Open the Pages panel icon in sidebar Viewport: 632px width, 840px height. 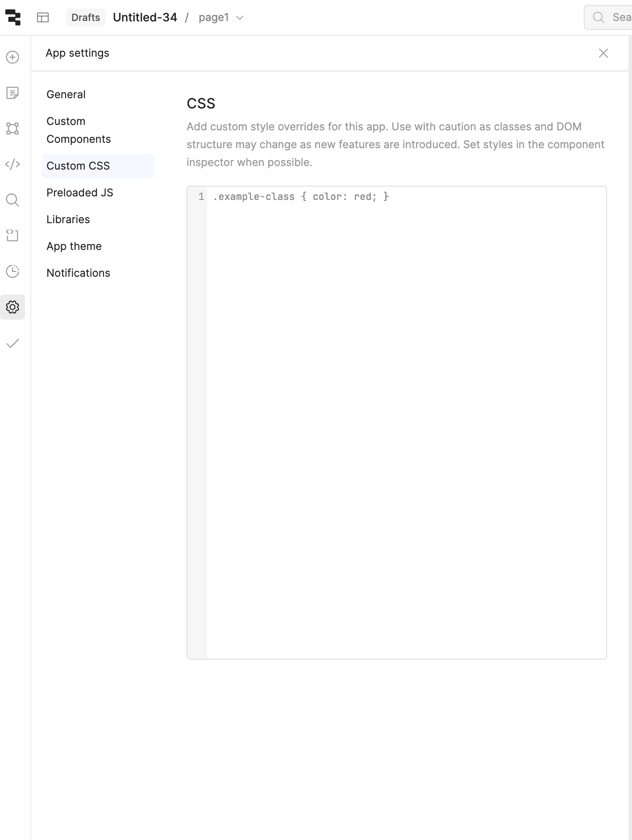[x=12, y=93]
